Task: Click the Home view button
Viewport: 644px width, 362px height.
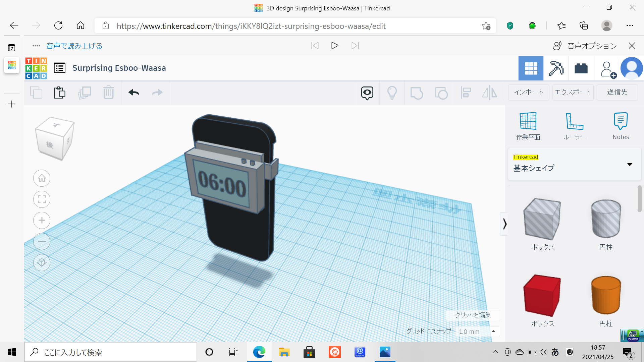Action: (42, 178)
